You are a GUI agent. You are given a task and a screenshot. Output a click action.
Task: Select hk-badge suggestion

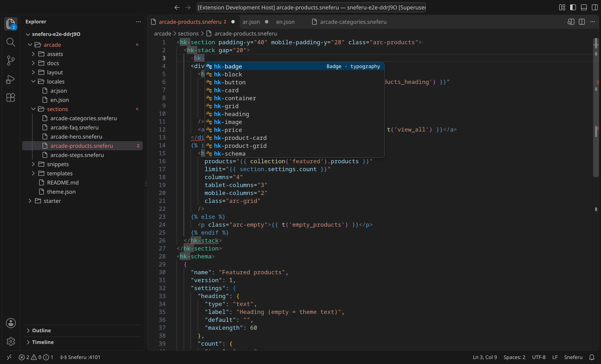(294, 66)
